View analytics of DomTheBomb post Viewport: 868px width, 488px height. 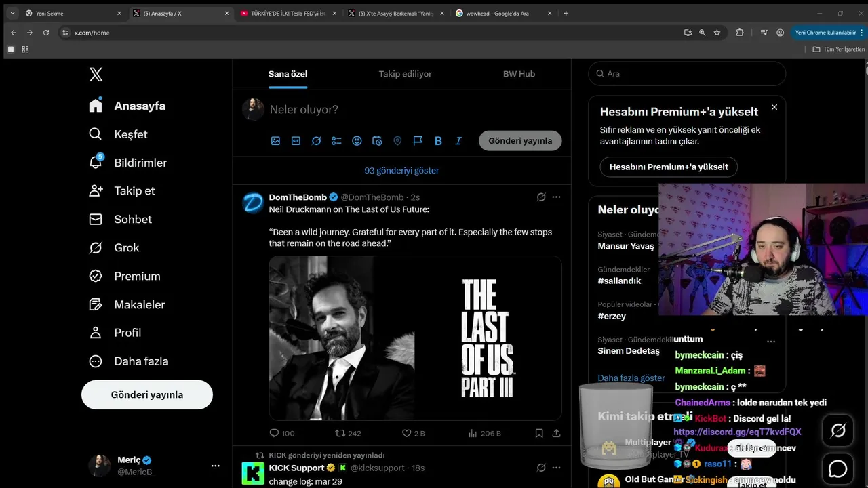[484, 433]
